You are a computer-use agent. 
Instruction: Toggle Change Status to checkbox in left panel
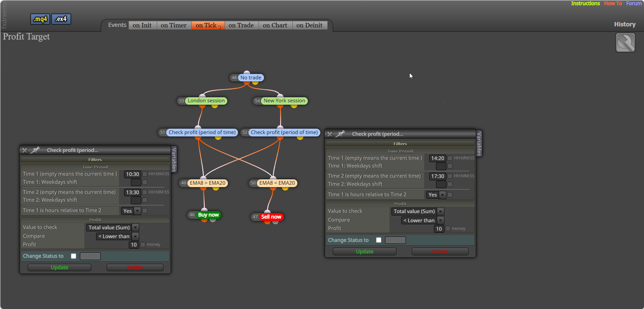(x=74, y=256)
